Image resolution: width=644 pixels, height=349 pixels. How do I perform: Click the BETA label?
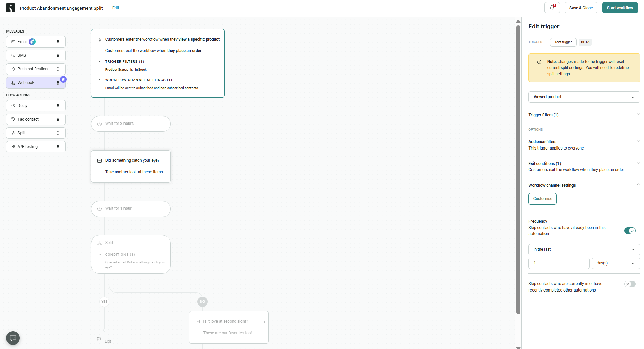pyautogui.click(x=585, y=42)
